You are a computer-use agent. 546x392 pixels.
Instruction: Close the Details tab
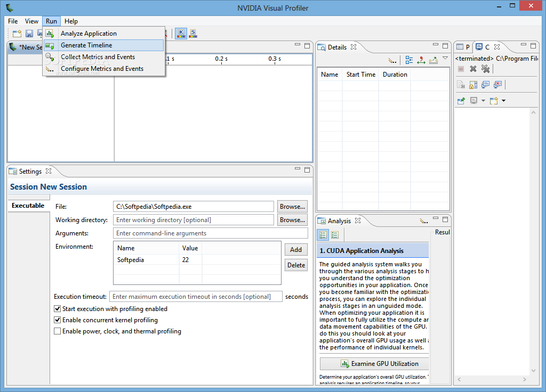354,47
